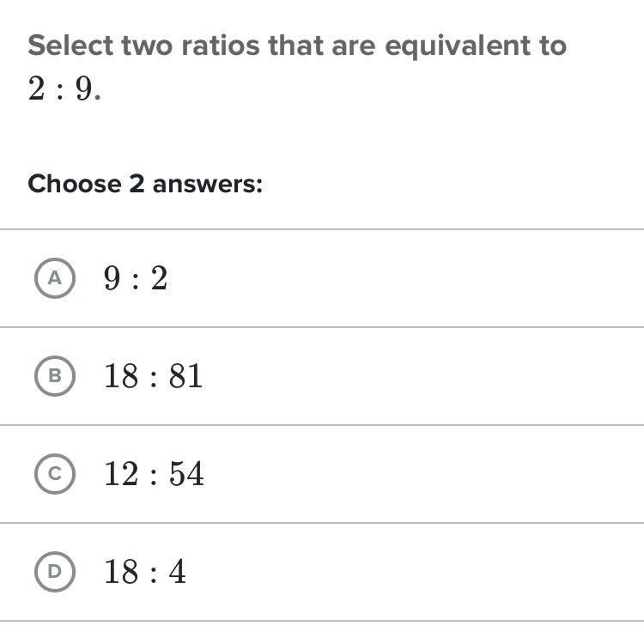
Task: Click the divider line above option A
Action: 322,229
